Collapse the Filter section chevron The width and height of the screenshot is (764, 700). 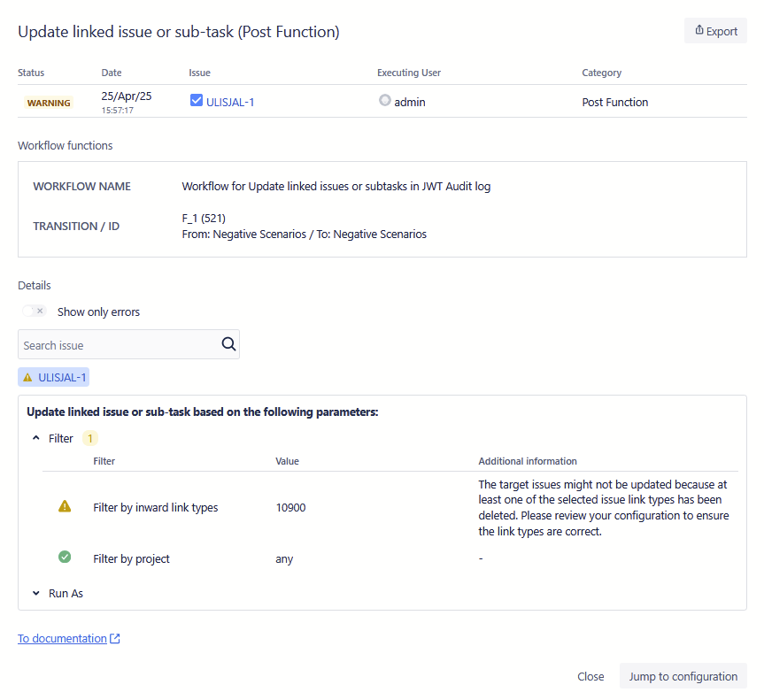click(x=36, y=438)
